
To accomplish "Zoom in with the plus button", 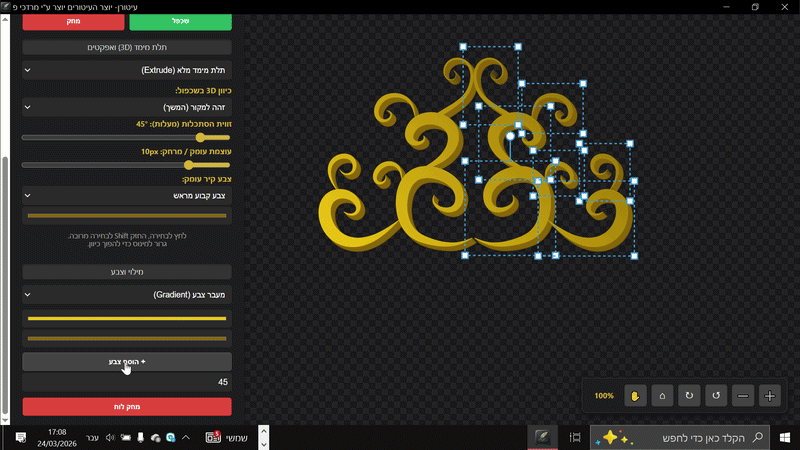I will [x=770, y=396].
